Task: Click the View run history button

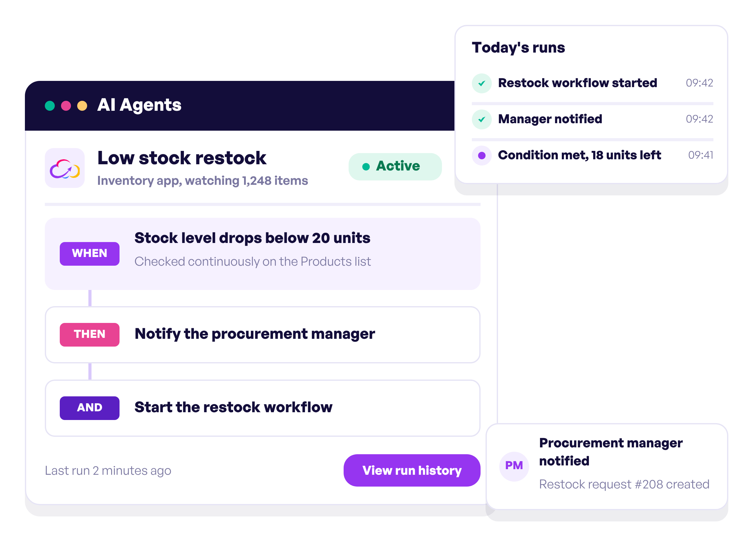Action: click(x=412, y=470)
